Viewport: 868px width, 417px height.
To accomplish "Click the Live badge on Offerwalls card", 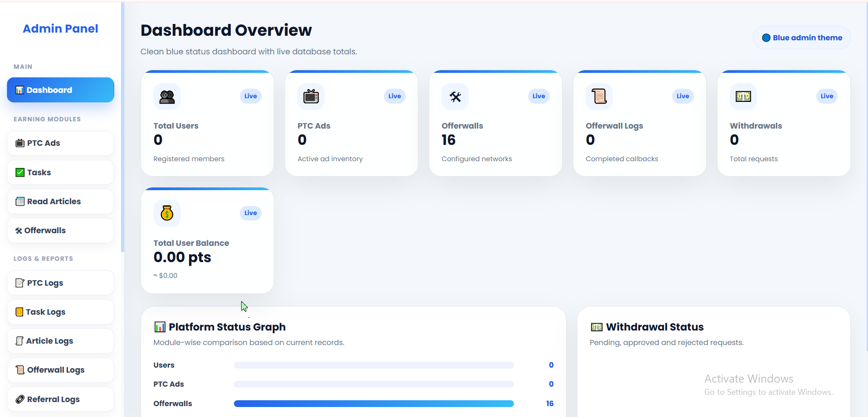I will tap(539, 96).
